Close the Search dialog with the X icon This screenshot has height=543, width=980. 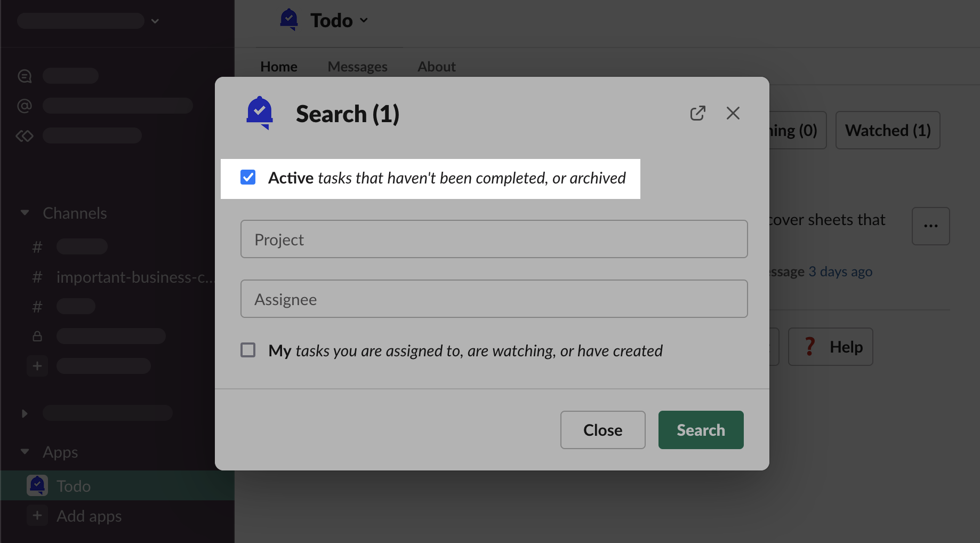[733, 113]
